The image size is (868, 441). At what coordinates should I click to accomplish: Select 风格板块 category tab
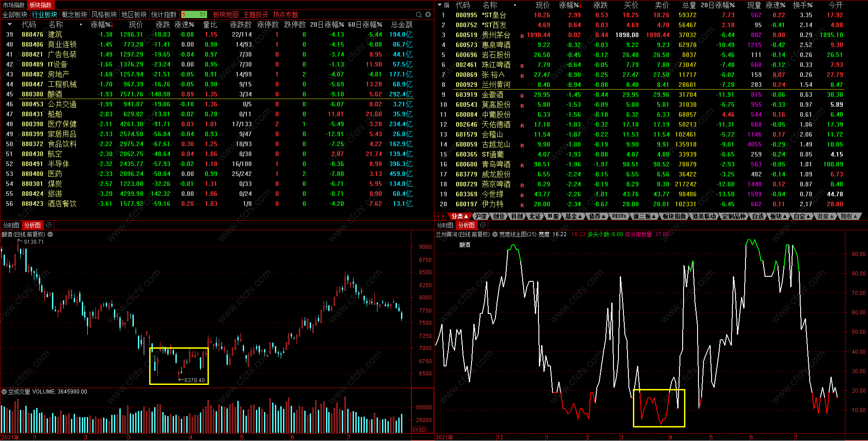coord(104,15)
